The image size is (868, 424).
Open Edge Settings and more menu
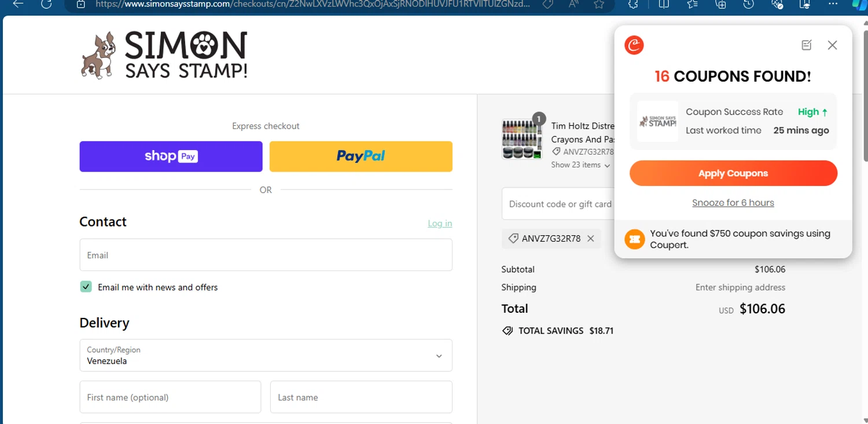tap(833, 4)
